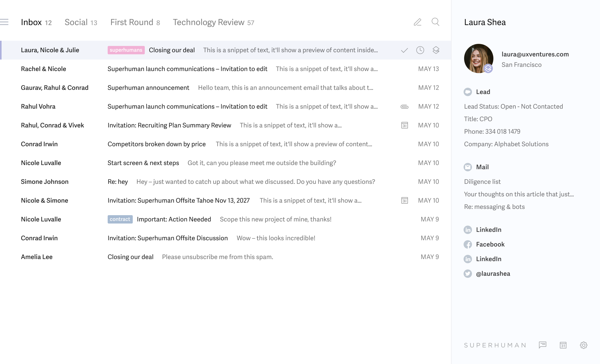This screenshot has width=600, height=364.
Task: Switch to Social tab
Action: click(x=81, y=22)
